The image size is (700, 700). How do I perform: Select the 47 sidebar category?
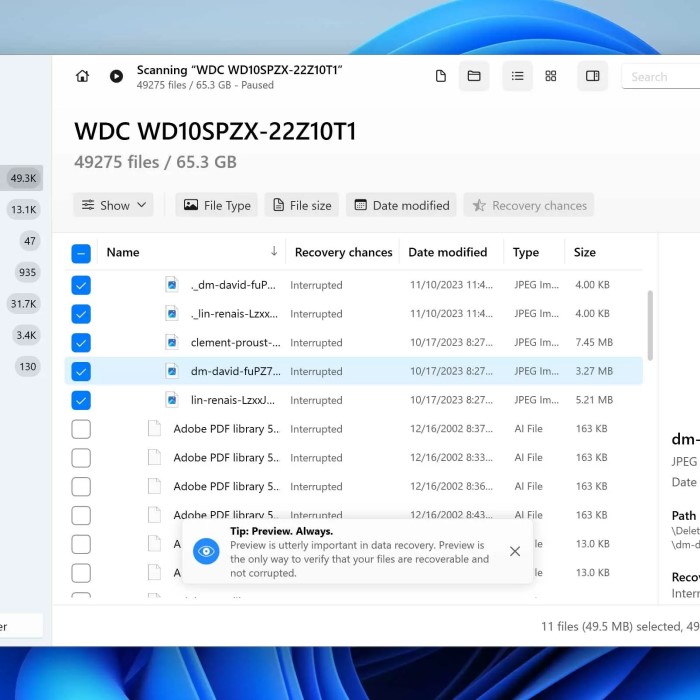coord(29,241)
